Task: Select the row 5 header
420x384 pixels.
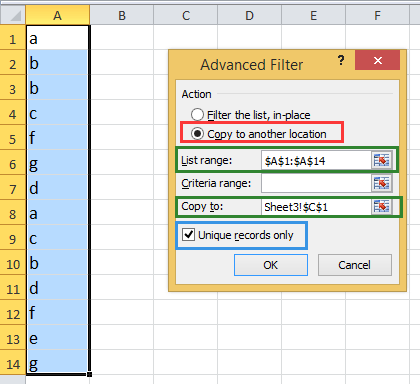Action: (x=13, y=138)
